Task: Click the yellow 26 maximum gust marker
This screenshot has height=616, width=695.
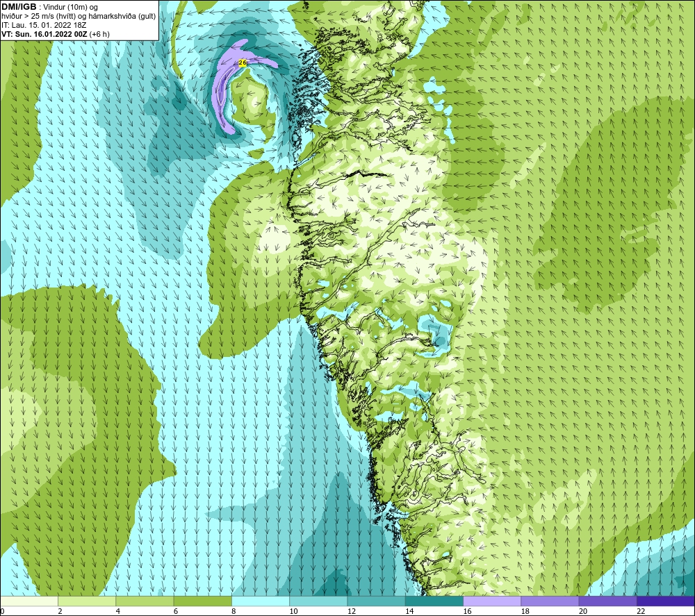Action: [x=243, y=63]
